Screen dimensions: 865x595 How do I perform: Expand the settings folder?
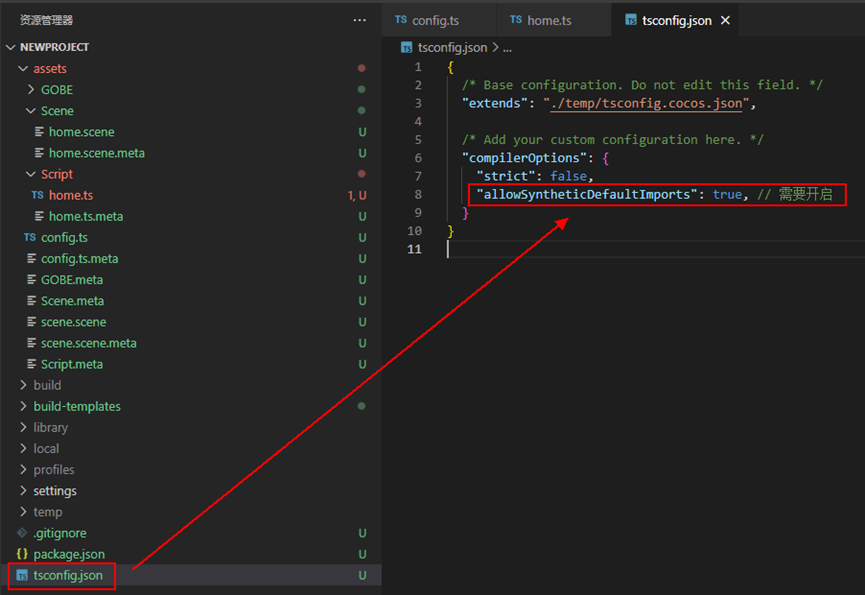pos(23,491)
